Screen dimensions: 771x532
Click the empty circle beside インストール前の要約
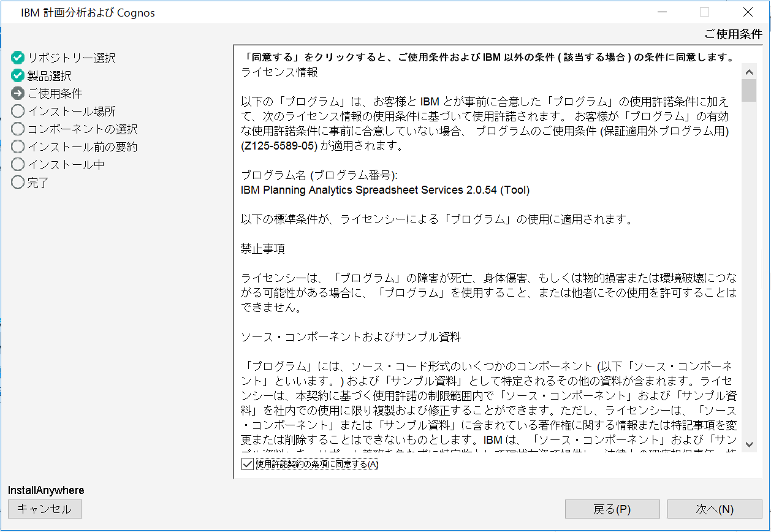[18, 147]
